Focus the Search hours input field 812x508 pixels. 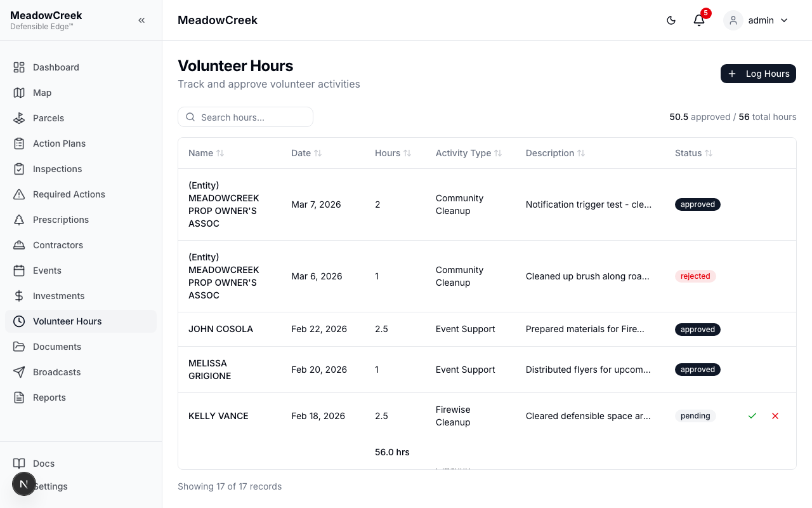coord(246,117)
